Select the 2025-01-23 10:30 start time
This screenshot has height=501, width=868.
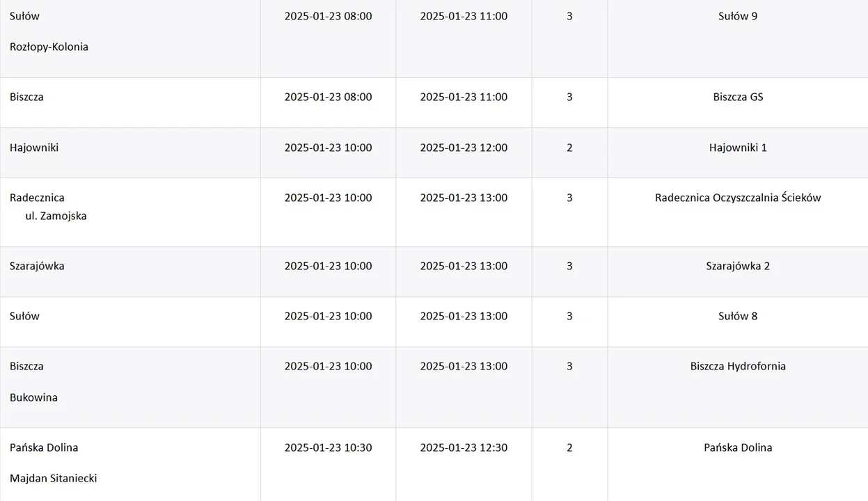(x=328, y=447)
